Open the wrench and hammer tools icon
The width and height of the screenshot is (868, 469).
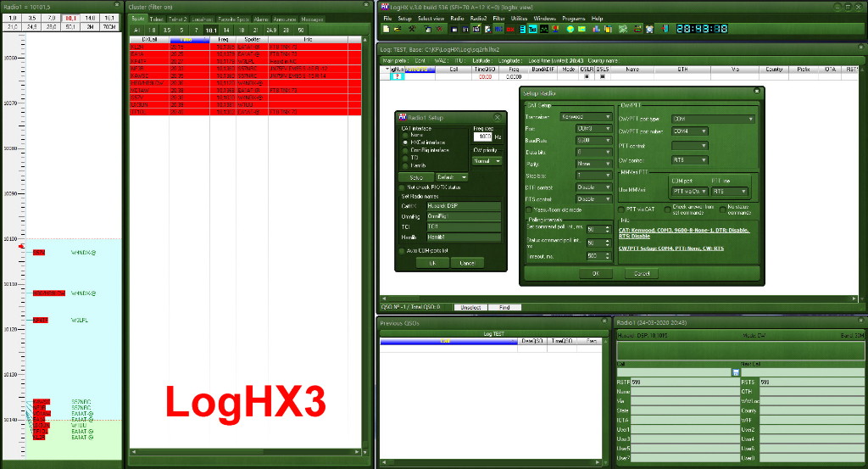click(x=411, y=29)
